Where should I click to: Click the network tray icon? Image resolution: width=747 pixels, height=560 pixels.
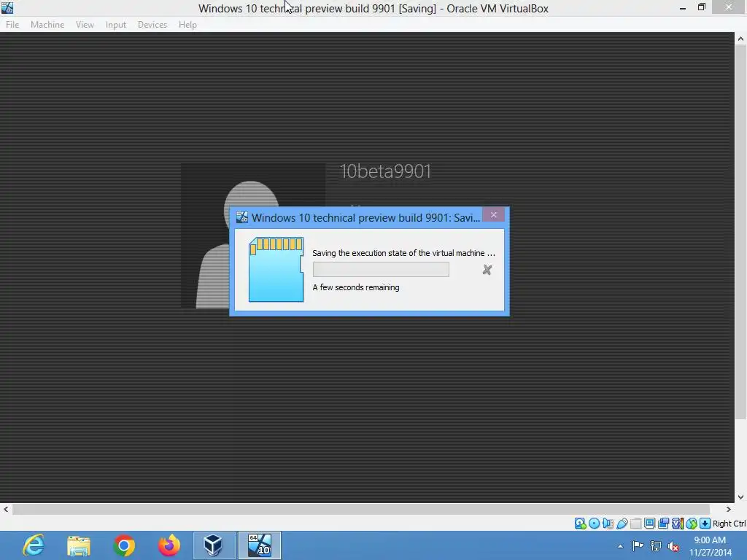[x=656, y=545]
